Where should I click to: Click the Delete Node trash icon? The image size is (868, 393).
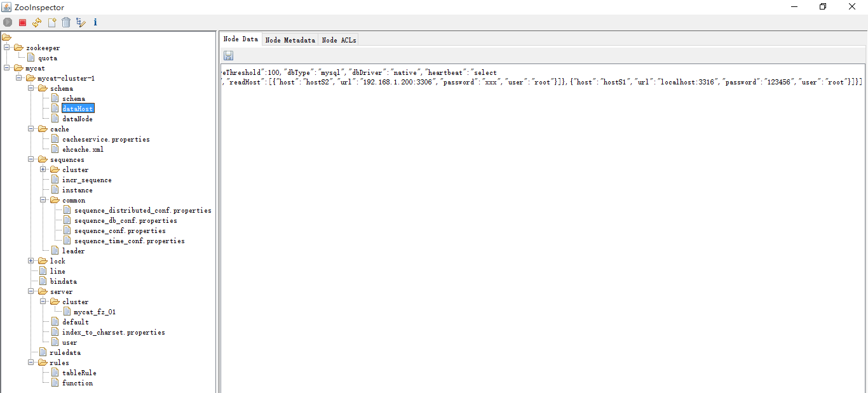(x=66, y=22)
